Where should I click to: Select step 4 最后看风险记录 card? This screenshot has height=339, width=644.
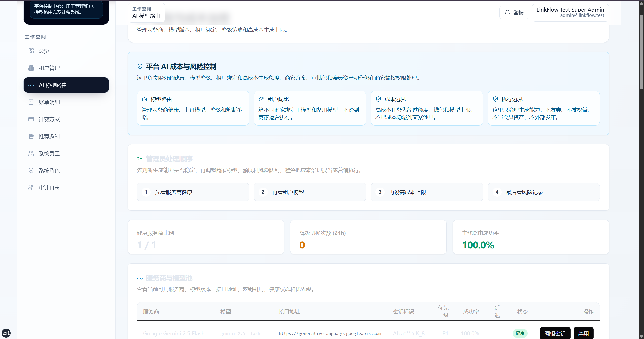[544, 192]
